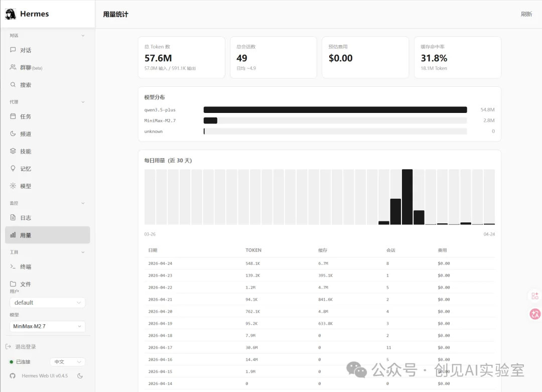
Task: Open the 终端 terminal icon
Action: [13, 267]
